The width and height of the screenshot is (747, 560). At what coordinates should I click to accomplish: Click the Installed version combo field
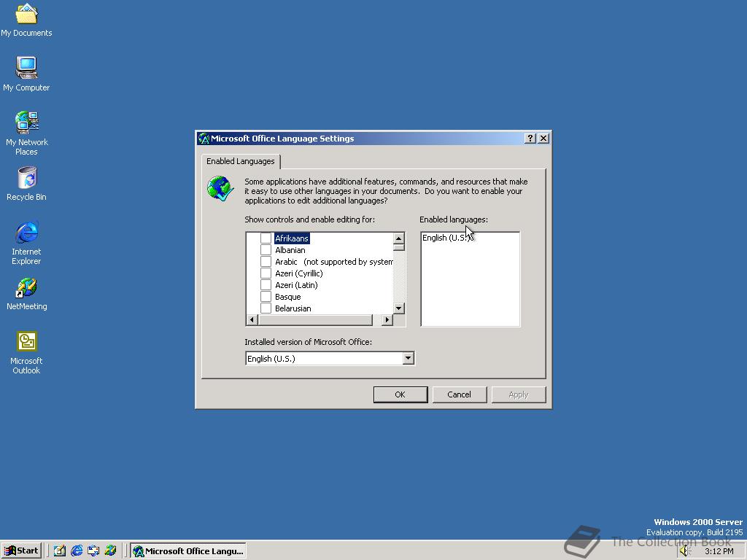click(330, 359)
